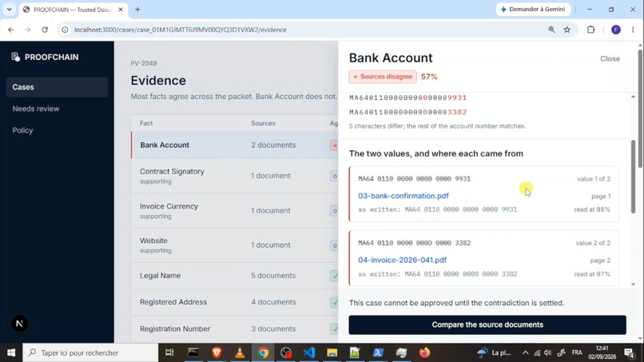The image size is (644, 362).
Task: Click the inner panel scroll-up arrow
Action: (x=633, y=97)
